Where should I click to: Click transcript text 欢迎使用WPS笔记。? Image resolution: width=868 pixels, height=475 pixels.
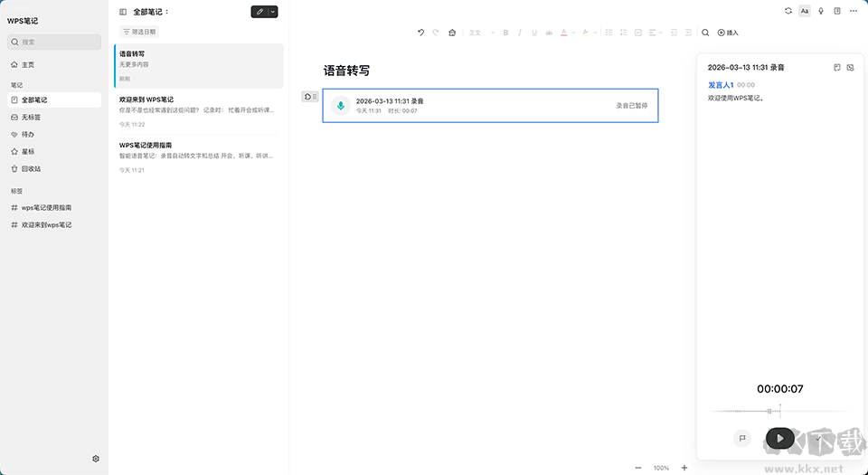click(736, 98)
